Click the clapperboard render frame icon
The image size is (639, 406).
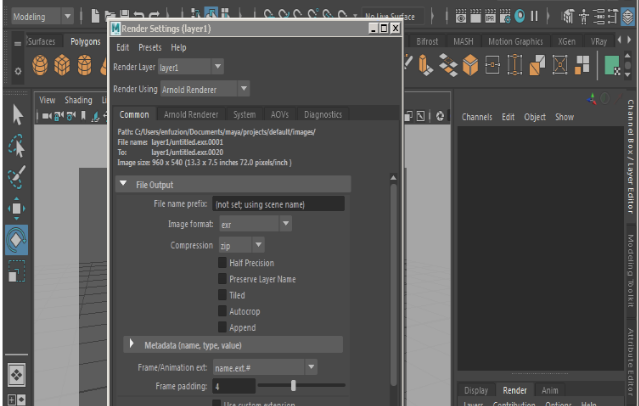coord(476,16)
